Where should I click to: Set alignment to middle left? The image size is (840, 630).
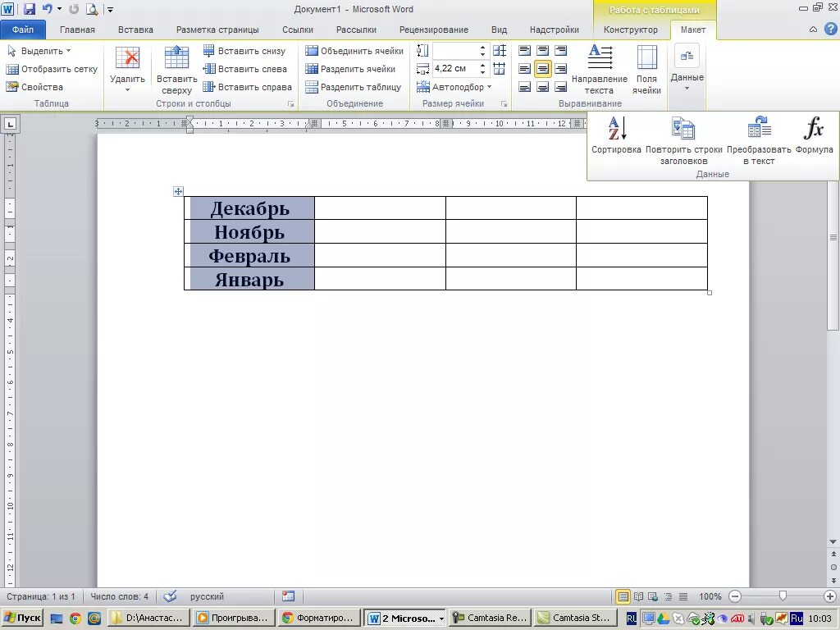coord(525,69)
